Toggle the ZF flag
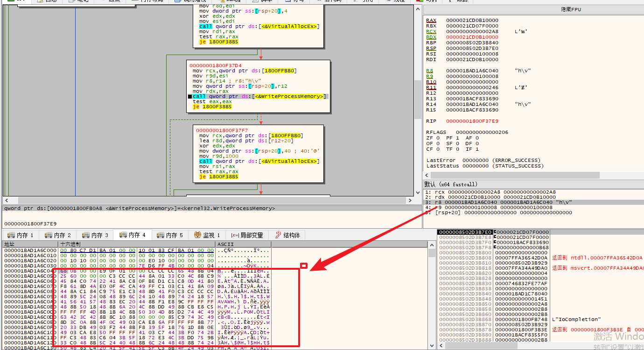 tap(432, 138)
